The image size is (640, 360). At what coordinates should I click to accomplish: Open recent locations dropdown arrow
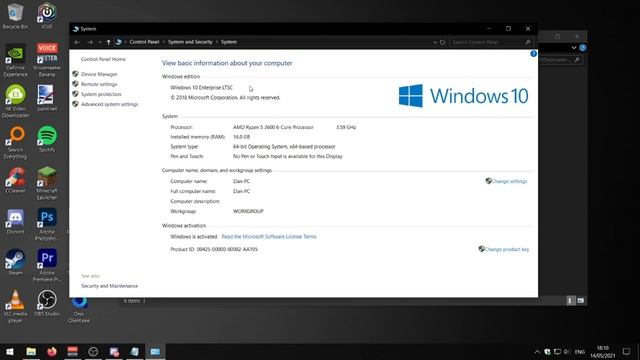tap(100, 42)
